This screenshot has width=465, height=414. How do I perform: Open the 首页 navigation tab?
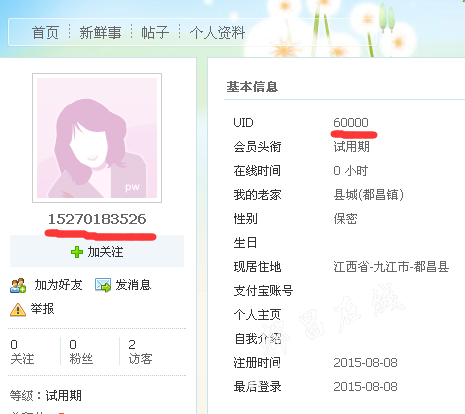pos(45,33)
